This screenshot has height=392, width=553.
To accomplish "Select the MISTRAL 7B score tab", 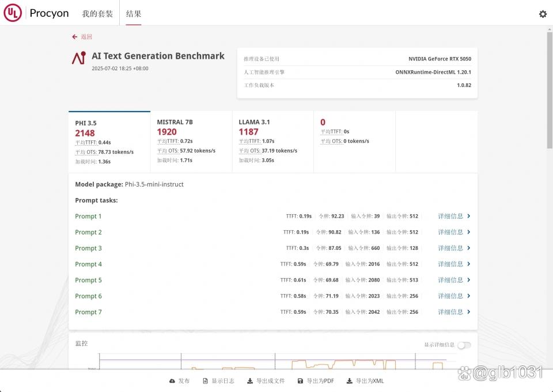I will (x=191, y=142).
